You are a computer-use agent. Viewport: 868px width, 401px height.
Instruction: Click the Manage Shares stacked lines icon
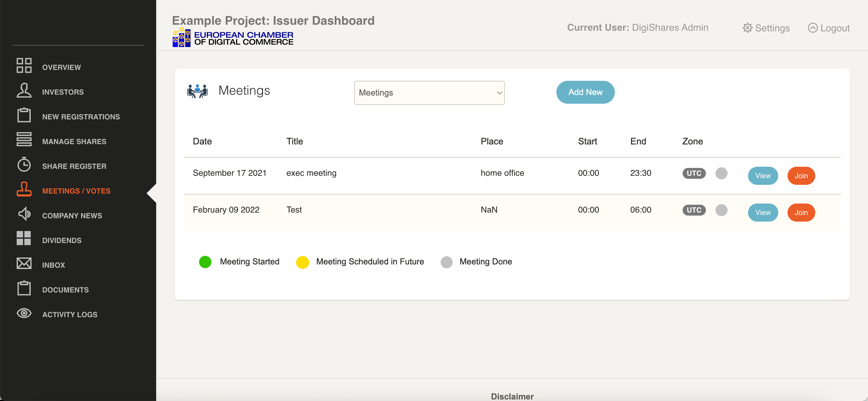(x=24, y=139)
